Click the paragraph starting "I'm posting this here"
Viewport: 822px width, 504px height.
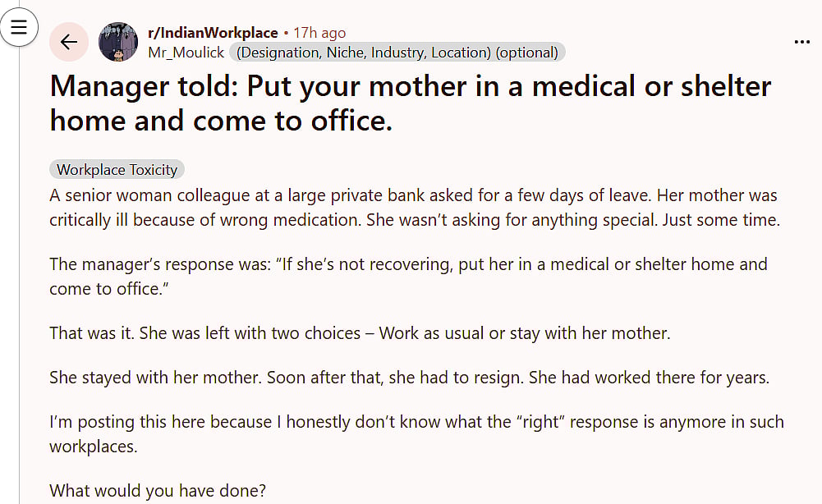(x=416, y=434)
